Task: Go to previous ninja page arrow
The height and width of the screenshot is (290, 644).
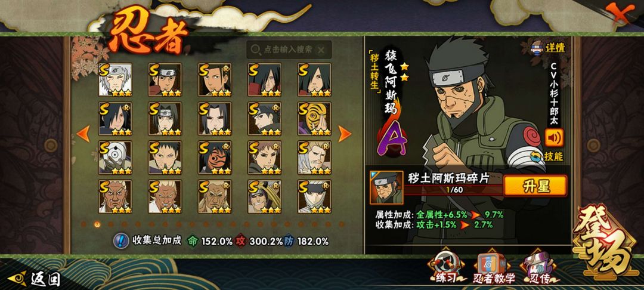Action: 83,134
